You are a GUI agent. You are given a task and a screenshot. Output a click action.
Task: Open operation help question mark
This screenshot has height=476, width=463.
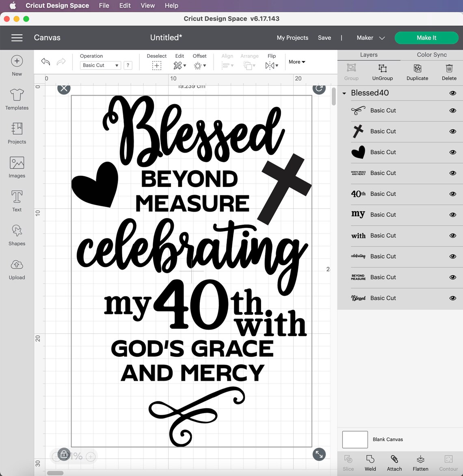click(128, 65)
